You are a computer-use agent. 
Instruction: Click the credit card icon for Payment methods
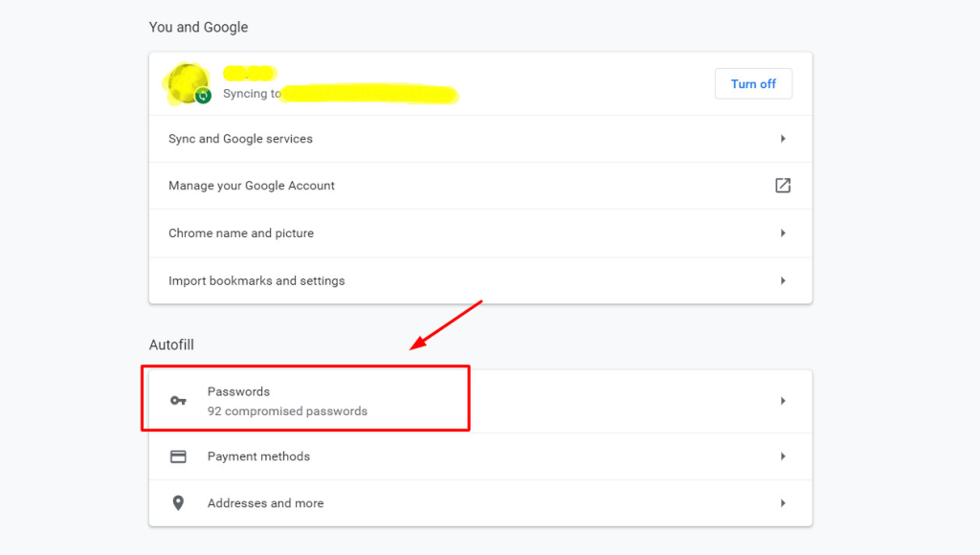pos(178,456)
